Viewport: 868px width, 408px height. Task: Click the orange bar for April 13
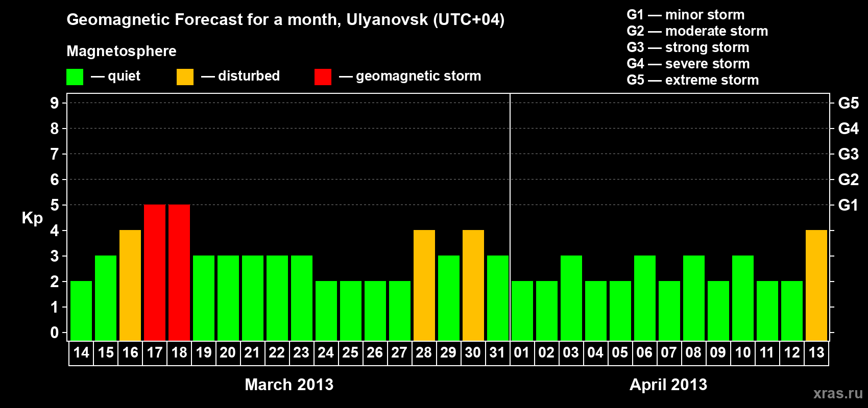(816, 285)
